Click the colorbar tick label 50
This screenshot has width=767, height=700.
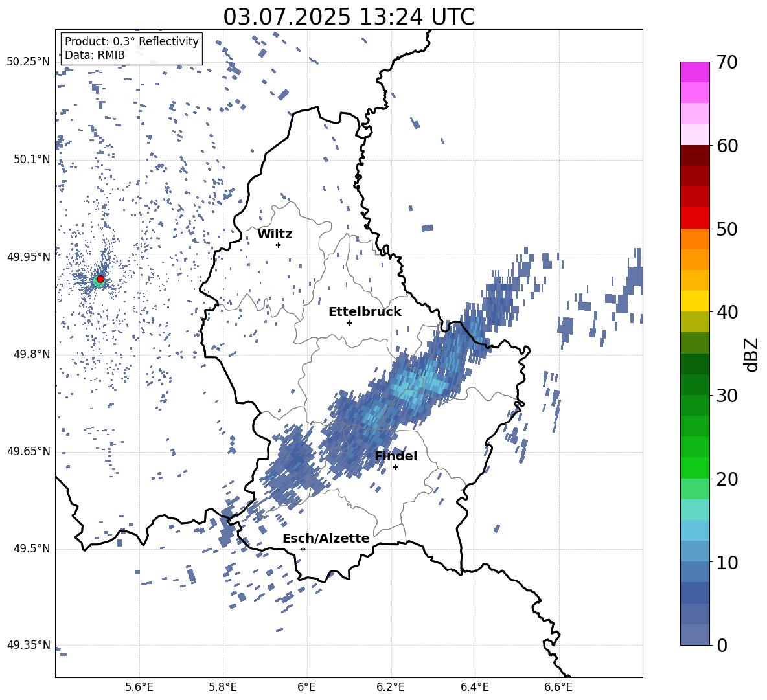click(x=727, y=229)
